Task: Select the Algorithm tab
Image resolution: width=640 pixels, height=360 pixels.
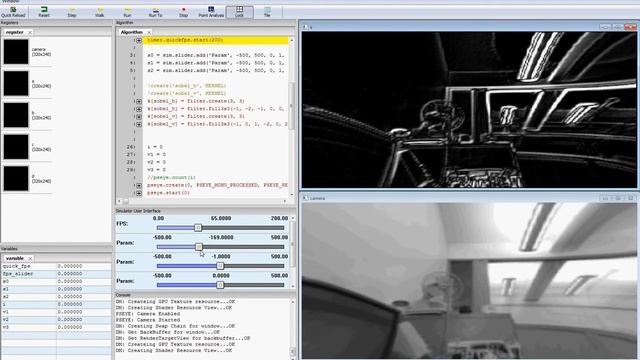Action: [131, 32]
